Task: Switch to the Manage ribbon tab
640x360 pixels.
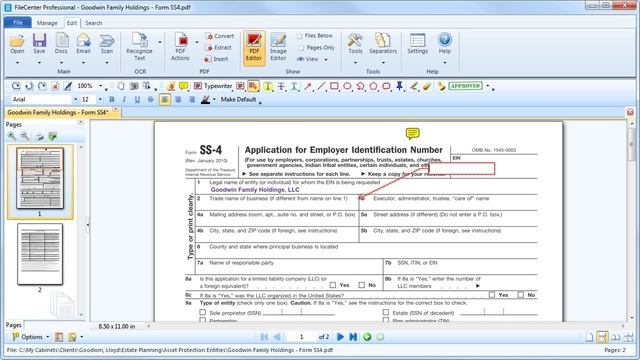Action: 47,23
